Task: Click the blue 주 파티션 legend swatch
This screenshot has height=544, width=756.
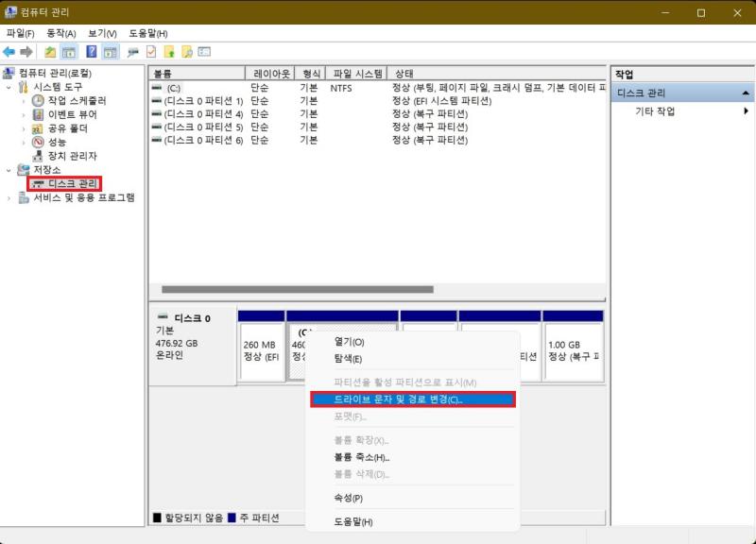Action: 232,518
